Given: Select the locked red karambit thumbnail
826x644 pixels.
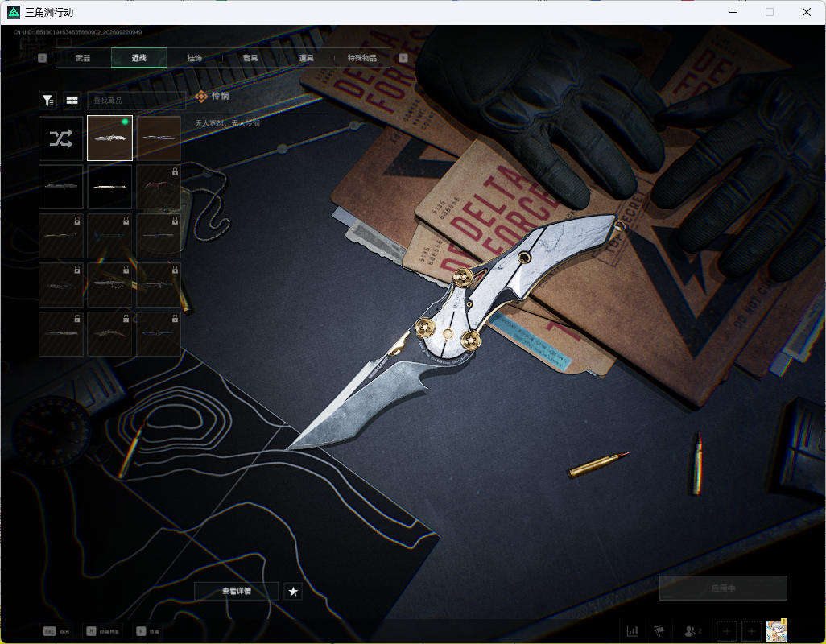Looking at the screenshot, I should [x=159, y=187].
